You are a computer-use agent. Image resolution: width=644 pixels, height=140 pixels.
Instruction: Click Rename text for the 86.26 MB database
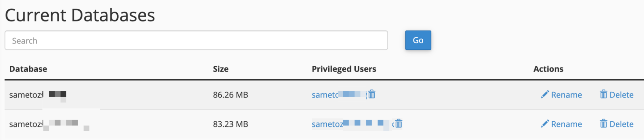(566, 95)
